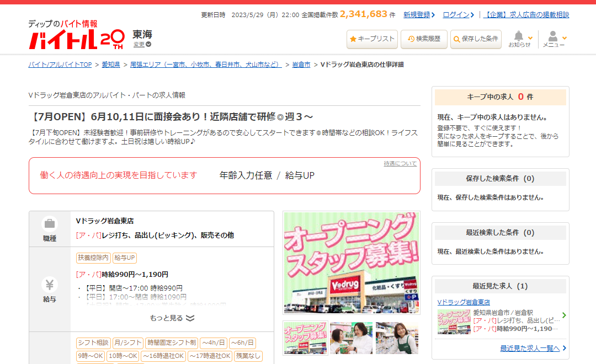Click 保存した検索条件 (0) header
The image size is (596, 364).
500,179
